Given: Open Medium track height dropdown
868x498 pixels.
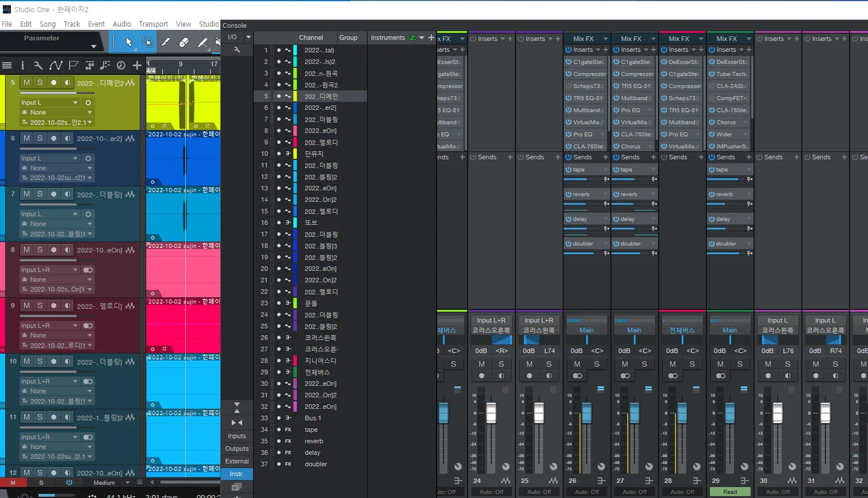Looking at the screenshot, I should [x=127, y=483].
